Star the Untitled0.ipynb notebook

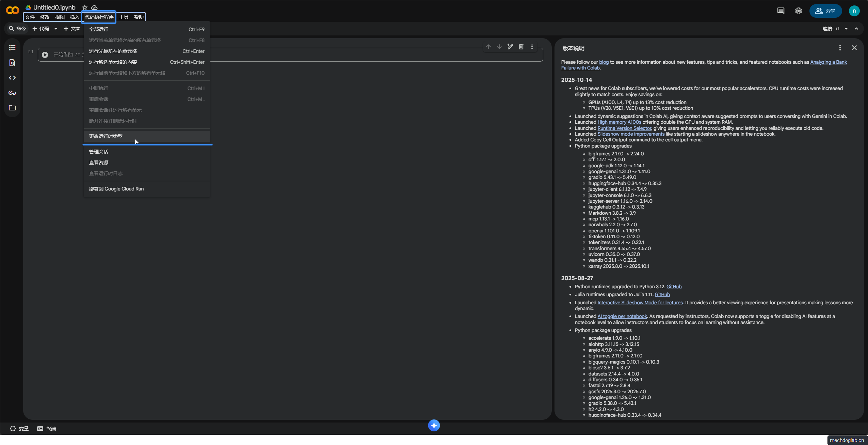85,7
